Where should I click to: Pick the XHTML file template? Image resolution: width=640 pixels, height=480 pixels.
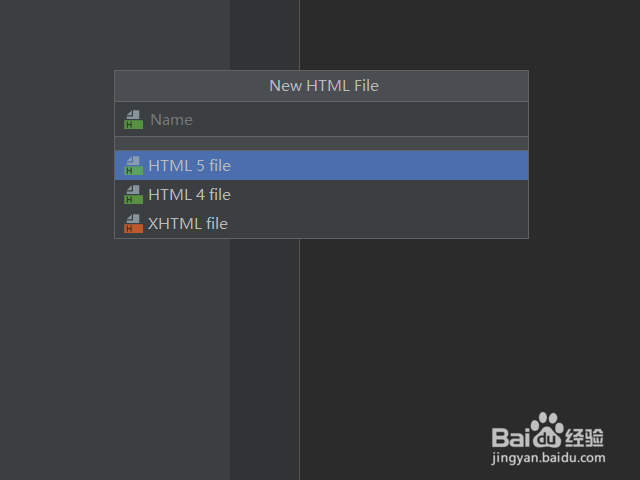pyautogui.click(x=188, y=224)
